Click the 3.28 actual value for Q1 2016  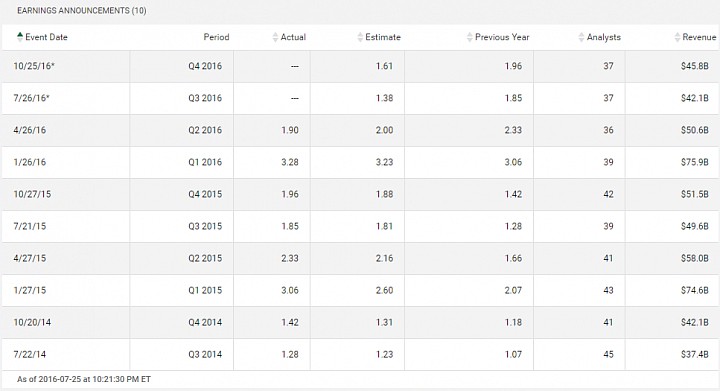click(290, 162)
